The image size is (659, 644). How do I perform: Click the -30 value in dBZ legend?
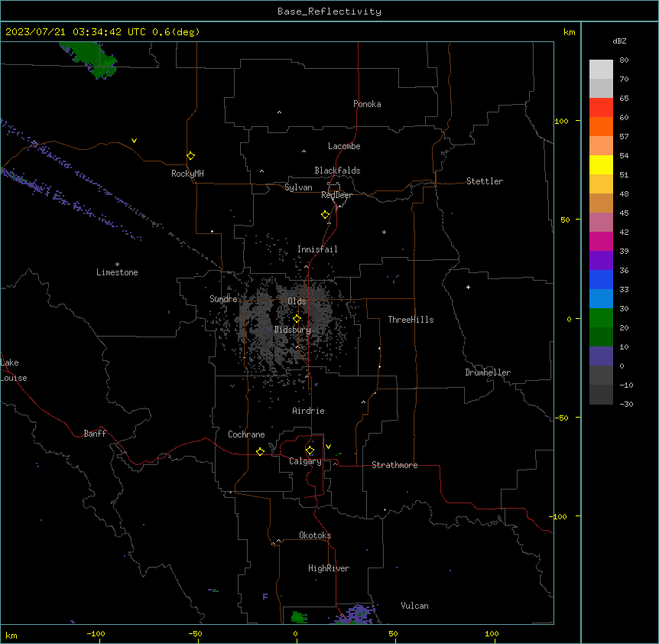pos(626,404)
